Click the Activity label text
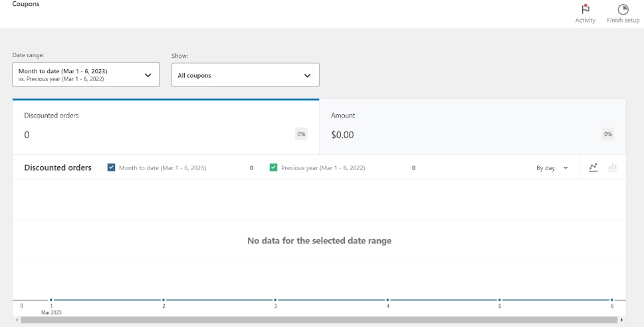Screen dimensions: 644x327 [586, 21]
